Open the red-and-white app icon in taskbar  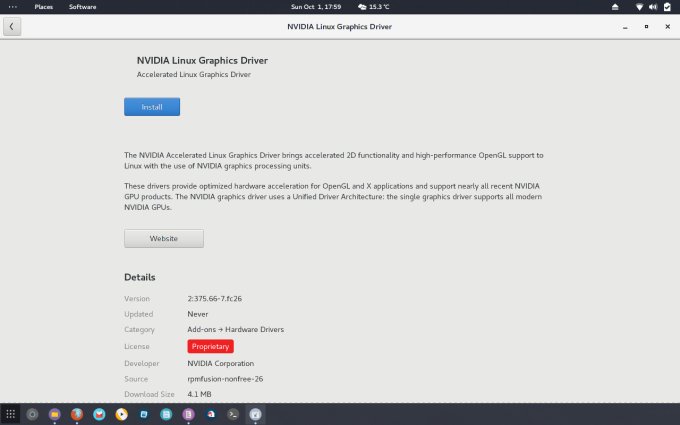211,414
